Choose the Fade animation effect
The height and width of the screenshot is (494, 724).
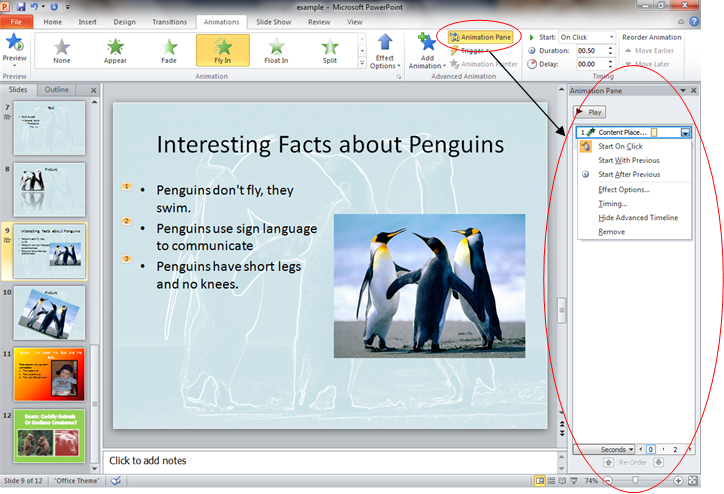click(x=169, y=49)
